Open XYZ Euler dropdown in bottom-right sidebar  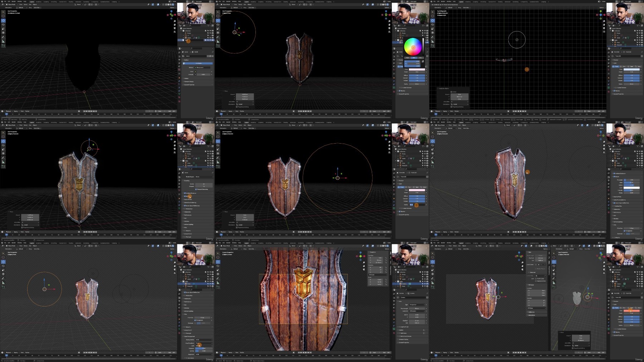[536, 308]
